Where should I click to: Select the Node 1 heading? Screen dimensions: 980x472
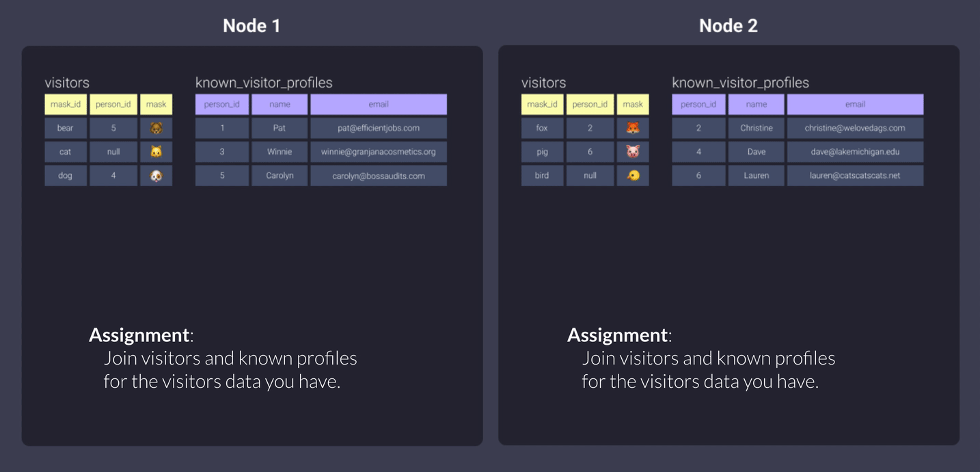click(251, 26)
